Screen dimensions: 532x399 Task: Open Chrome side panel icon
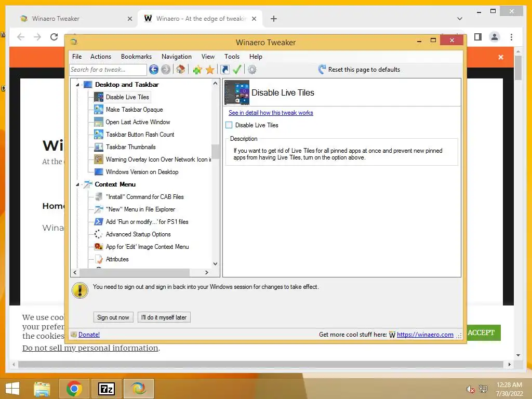[x=478, y=37]
